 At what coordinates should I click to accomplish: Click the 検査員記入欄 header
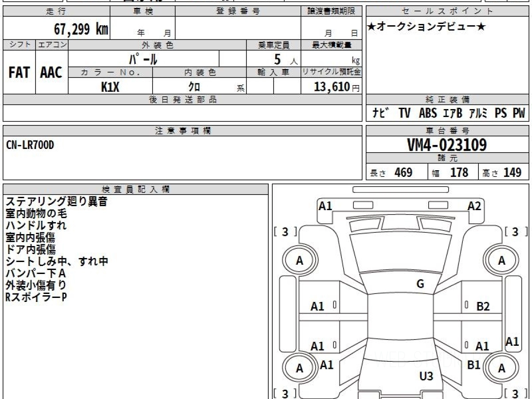[136, 189]
